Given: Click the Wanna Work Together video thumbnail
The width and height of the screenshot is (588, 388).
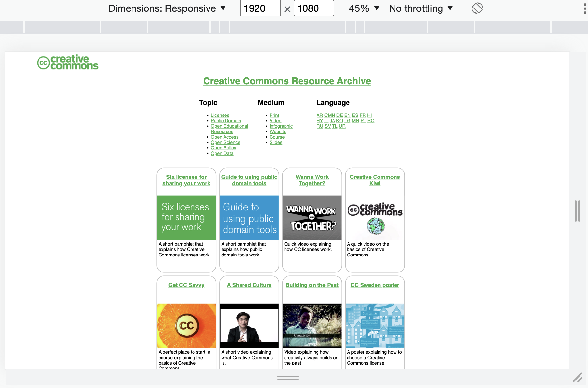Looking at the screenshot, I should click(312, 218).
